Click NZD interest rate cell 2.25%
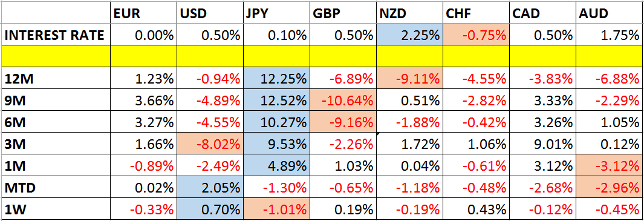Viewport: 644px width, 221px height. [409, 35]
